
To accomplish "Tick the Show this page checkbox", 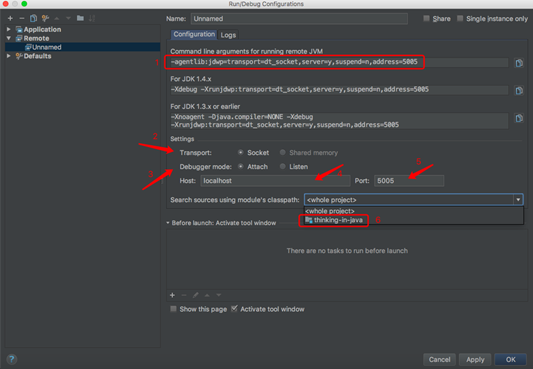I will (x=173, y=309).
